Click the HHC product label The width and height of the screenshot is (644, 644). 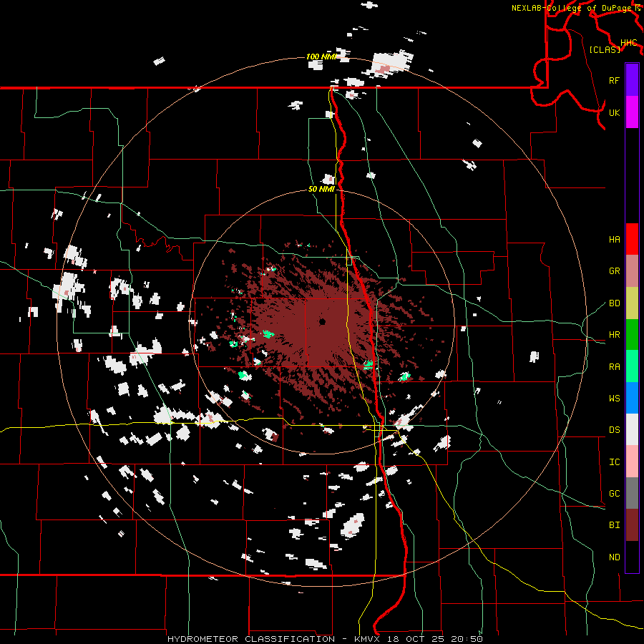click(628, 43)
